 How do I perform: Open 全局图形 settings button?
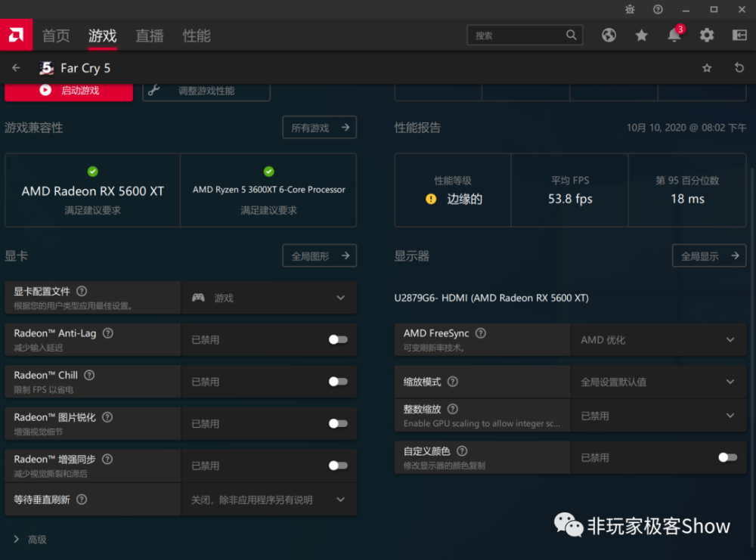coord(319,256)
